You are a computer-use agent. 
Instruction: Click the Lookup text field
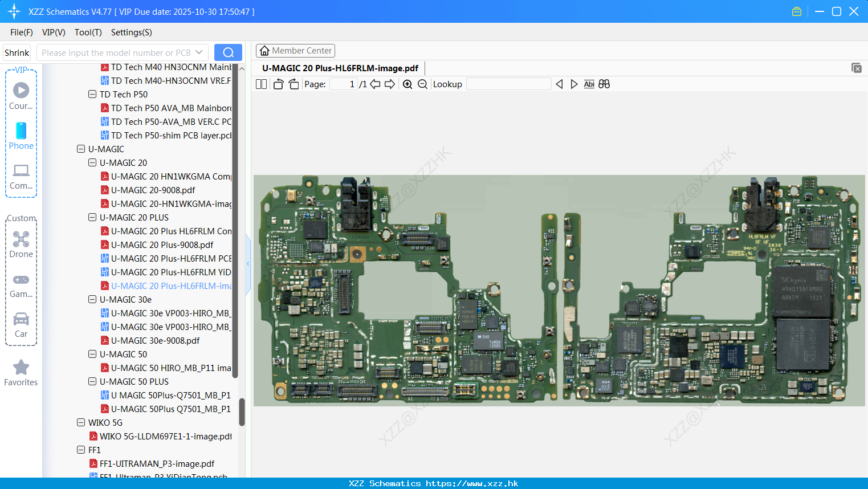pos(508,84)
